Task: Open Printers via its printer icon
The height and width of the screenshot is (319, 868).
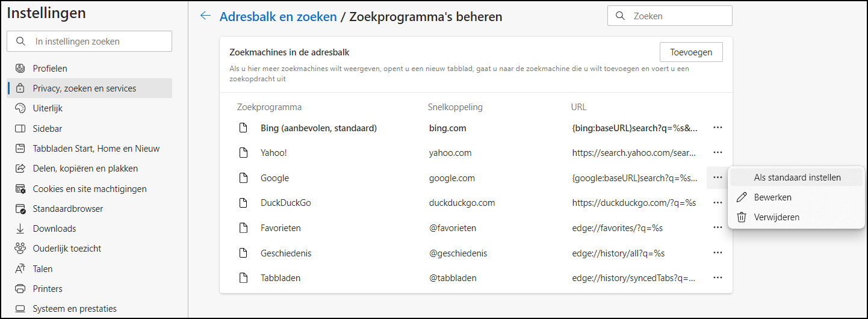Action: [x=20, y=289]
